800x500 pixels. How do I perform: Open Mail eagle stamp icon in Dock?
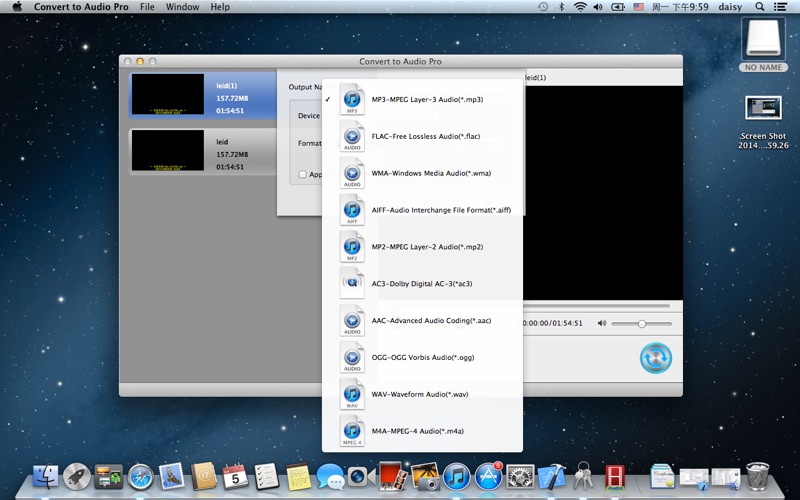point(172,477)
